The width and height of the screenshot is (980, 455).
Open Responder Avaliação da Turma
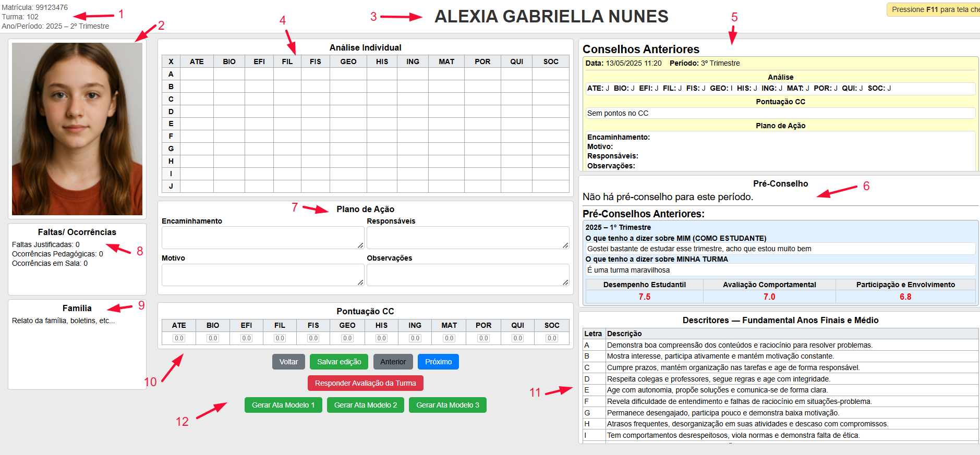365,383
